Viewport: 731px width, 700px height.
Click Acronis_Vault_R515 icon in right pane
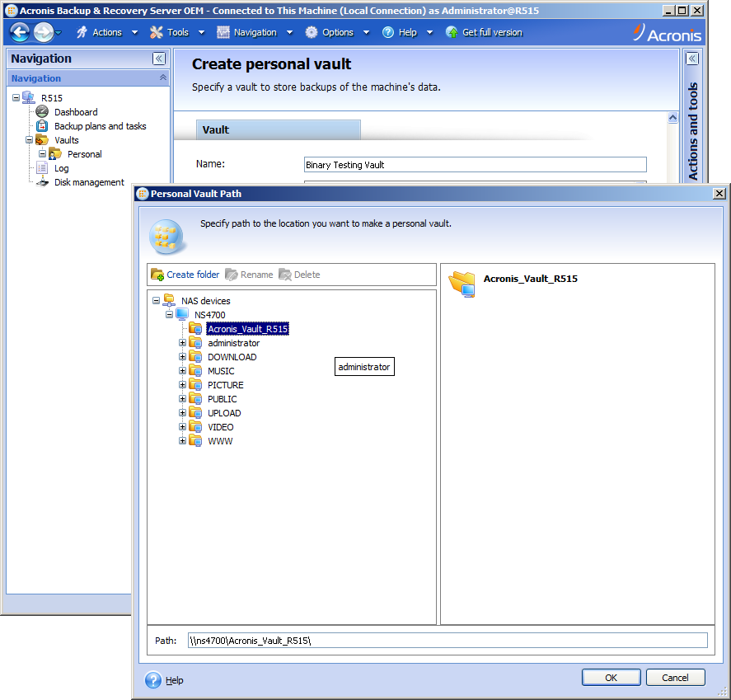pyautogui.click(x=462, y=284)
